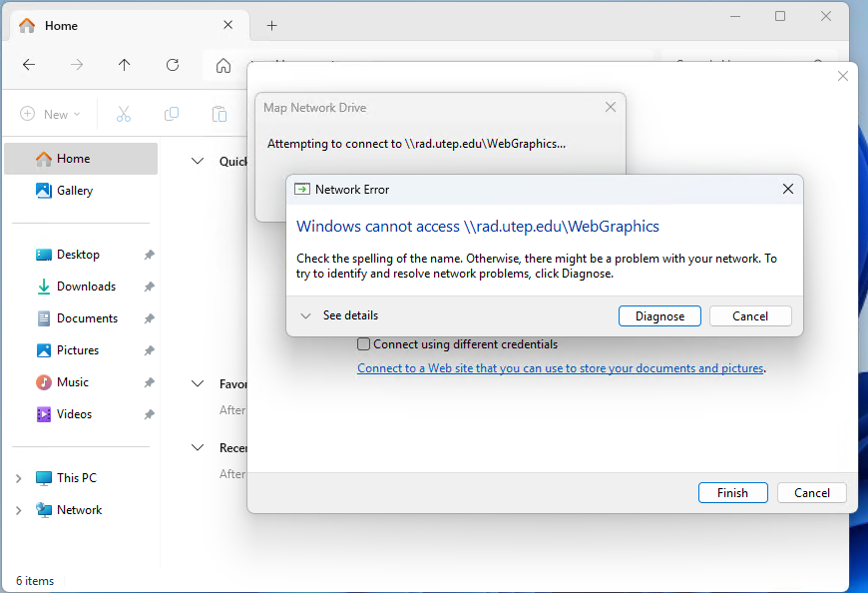868x593 pixels.
Task: Refresh the File Explorer view
Action: point(173,65)
